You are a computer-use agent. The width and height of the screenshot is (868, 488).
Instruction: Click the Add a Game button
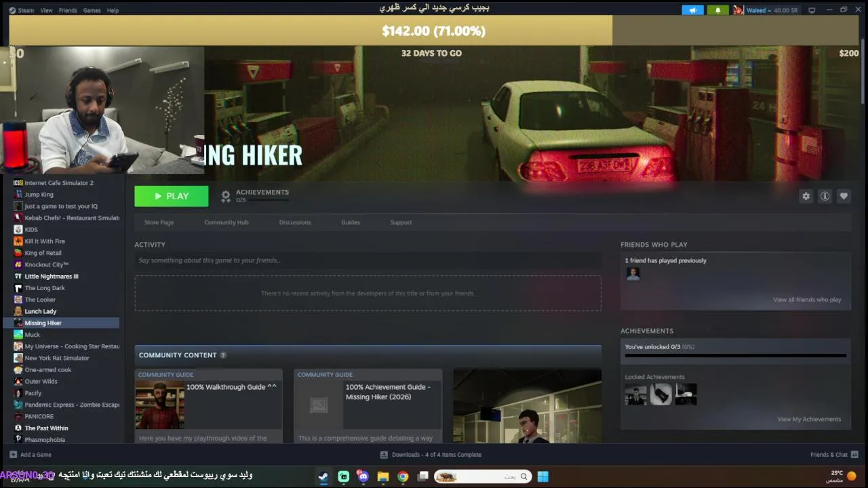click(31, 455)
